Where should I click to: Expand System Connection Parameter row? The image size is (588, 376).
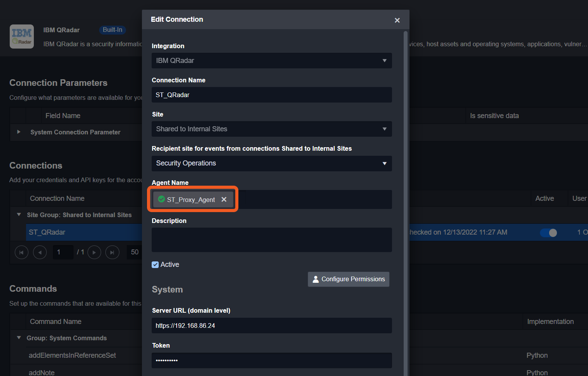click(19, 132)
